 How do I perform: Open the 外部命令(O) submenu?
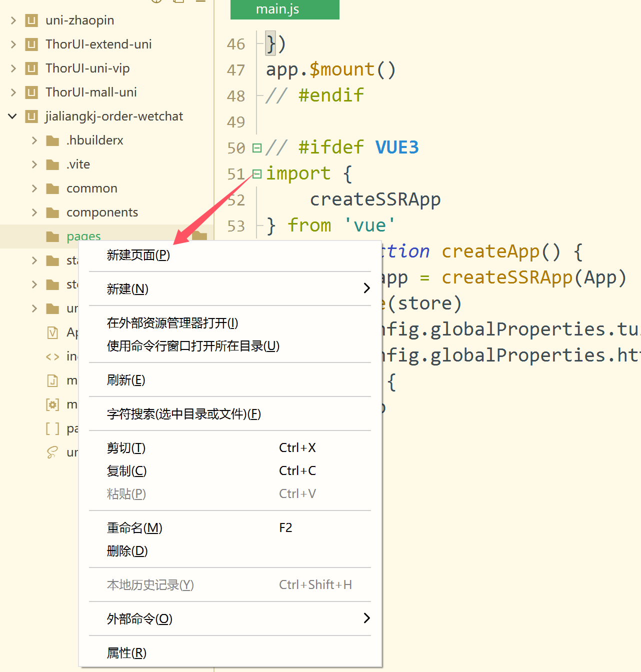click(x=230, y=619)
